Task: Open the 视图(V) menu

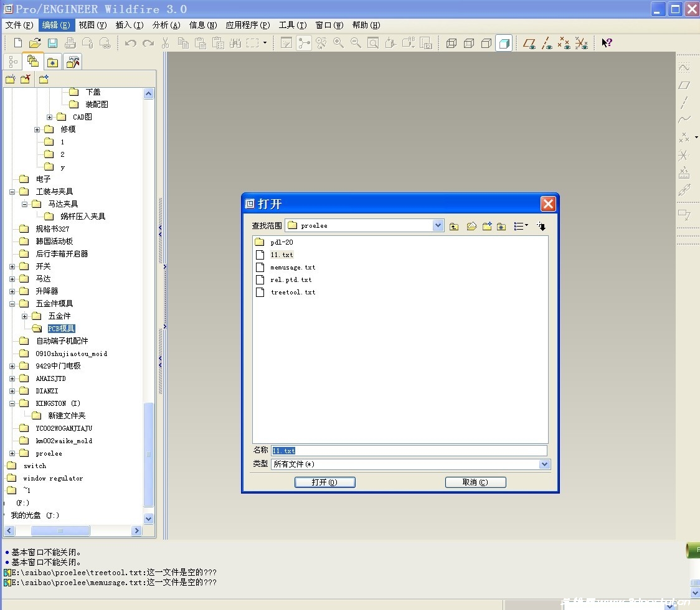Action: 92,26
